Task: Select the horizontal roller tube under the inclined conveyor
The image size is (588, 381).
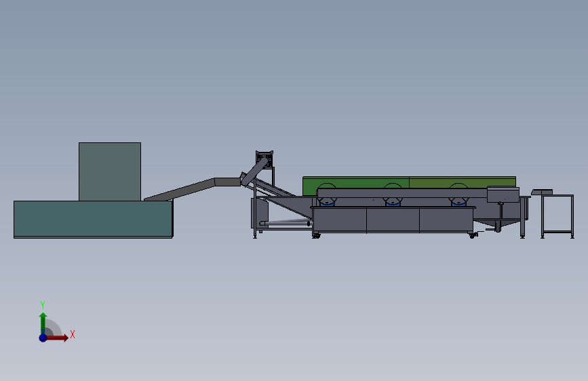Action: [x=285, y=224]
